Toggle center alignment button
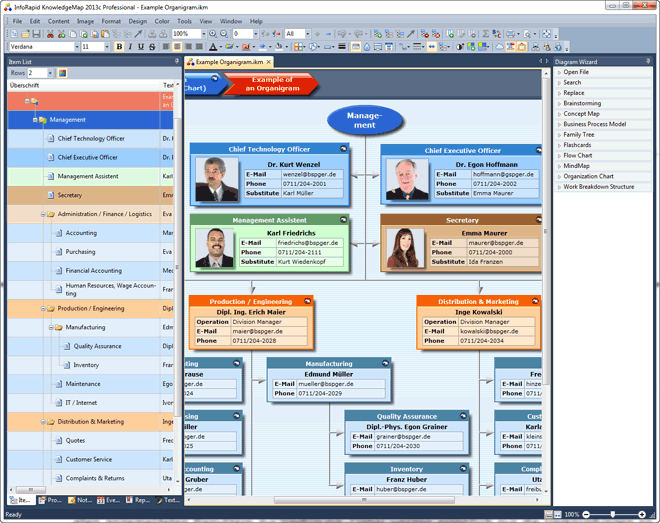 [x=177, y=47]
